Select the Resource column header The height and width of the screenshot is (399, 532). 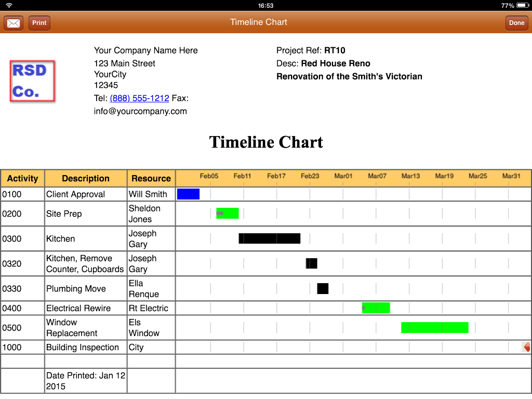151,178
